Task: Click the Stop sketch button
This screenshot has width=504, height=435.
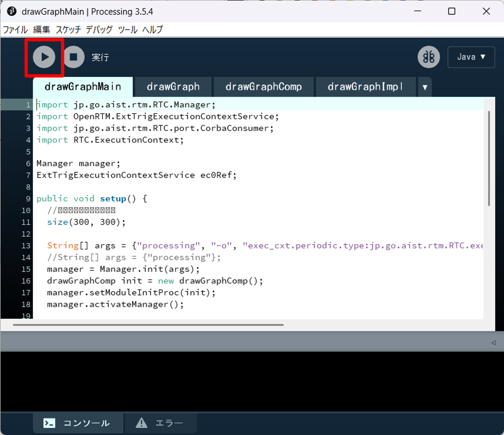Action: pyautogui.click(x=74, y=57)
